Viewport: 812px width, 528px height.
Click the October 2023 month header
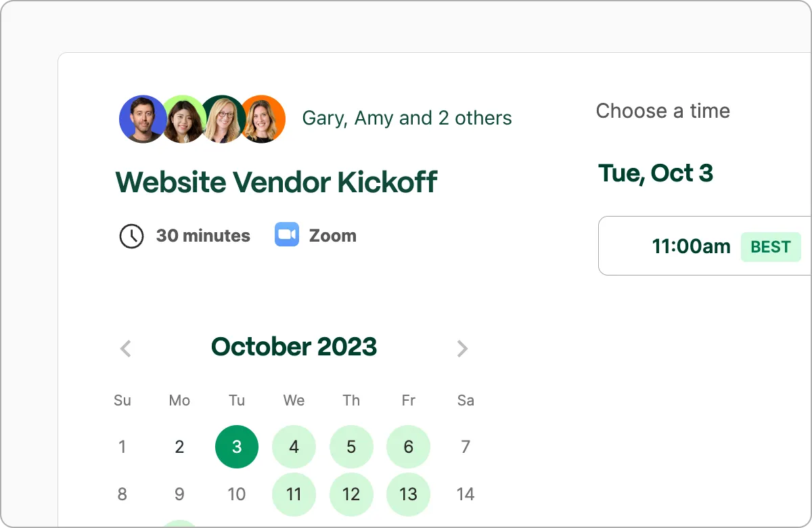[294, 347]
